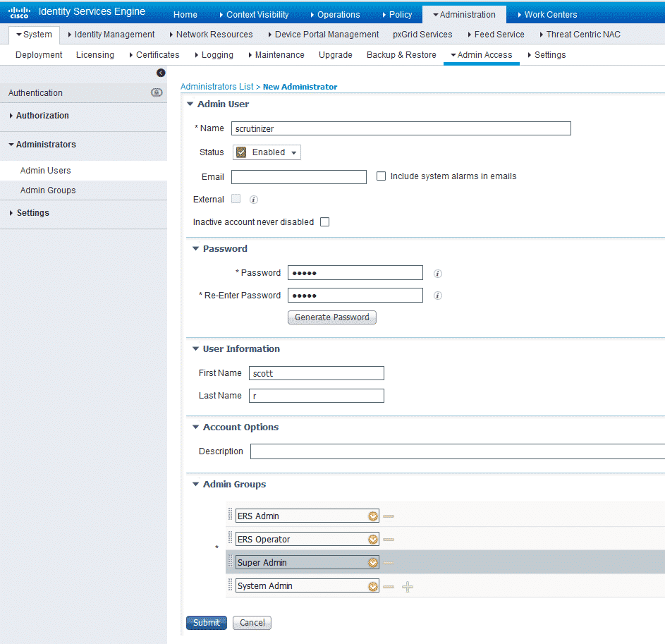665x644 pixels.
Task: Click the Generate Password button
Action: (332, 317)
